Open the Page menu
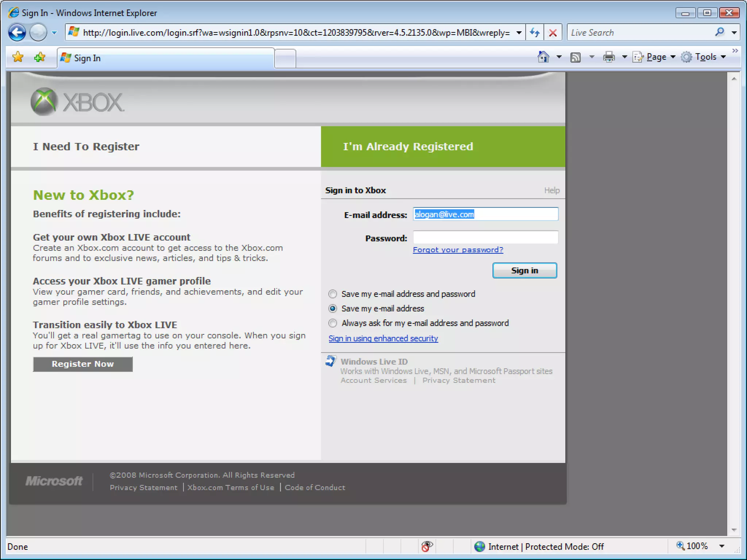Screen dimensions: 747x560 (654, 57)
